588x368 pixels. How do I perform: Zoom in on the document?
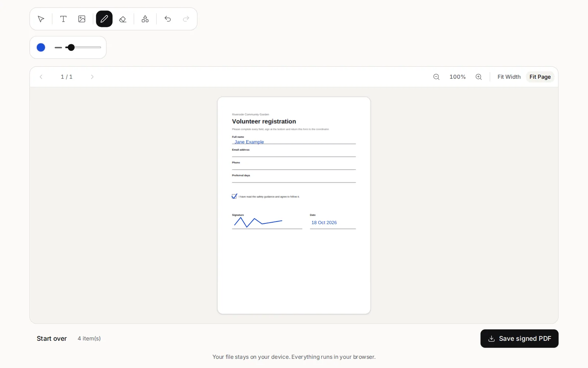click(x=478, y=77)
